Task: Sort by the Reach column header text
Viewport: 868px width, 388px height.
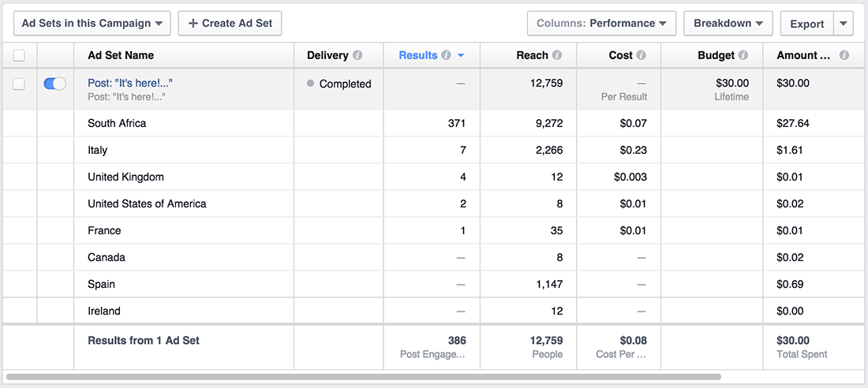Action: (x=532, y=55)
